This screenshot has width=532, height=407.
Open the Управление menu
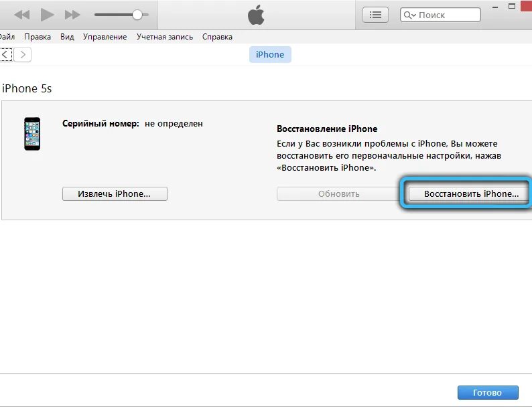(105, 37)
